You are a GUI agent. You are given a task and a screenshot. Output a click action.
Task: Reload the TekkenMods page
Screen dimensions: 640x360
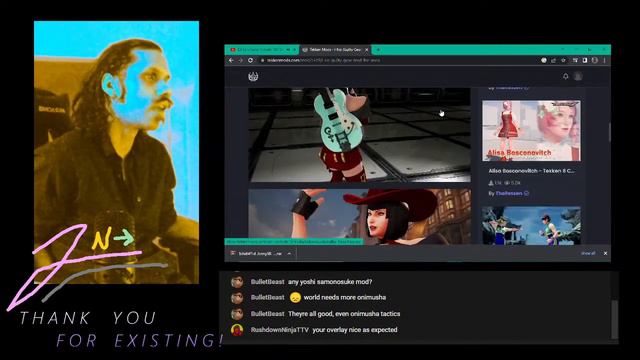250,60
